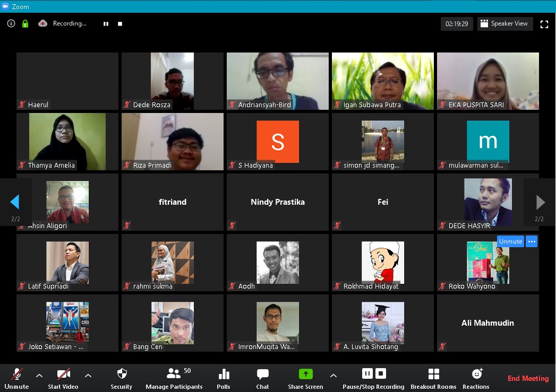The image size is (556, 392).
Task: Open the three-dots menu on Roko Wahyono
Action: click(x=532, y=241)
